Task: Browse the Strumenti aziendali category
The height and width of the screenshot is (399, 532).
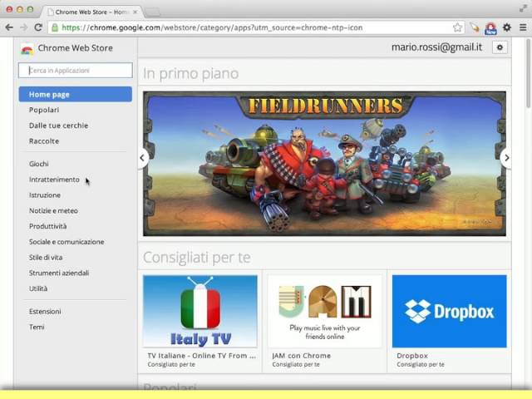Action: point(59,273)
